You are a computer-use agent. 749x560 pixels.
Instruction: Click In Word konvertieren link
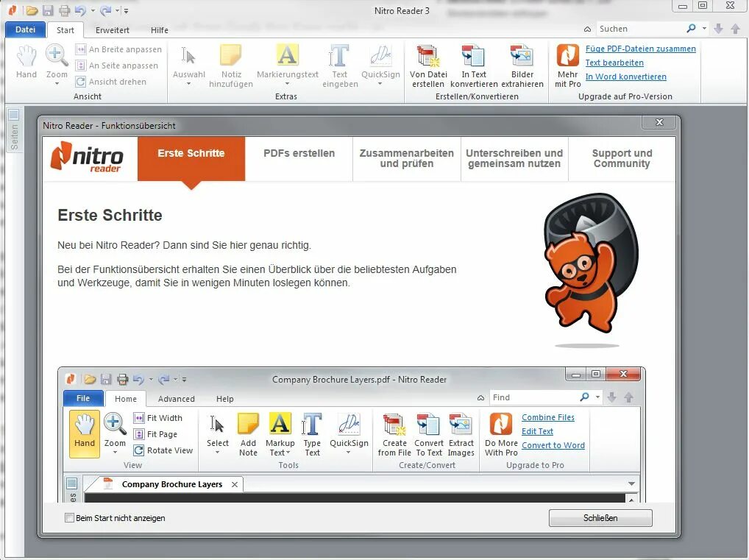pos(625,77)
